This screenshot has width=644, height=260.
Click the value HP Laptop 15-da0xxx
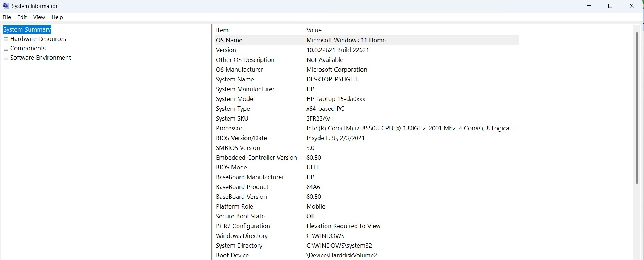(336, 99)
